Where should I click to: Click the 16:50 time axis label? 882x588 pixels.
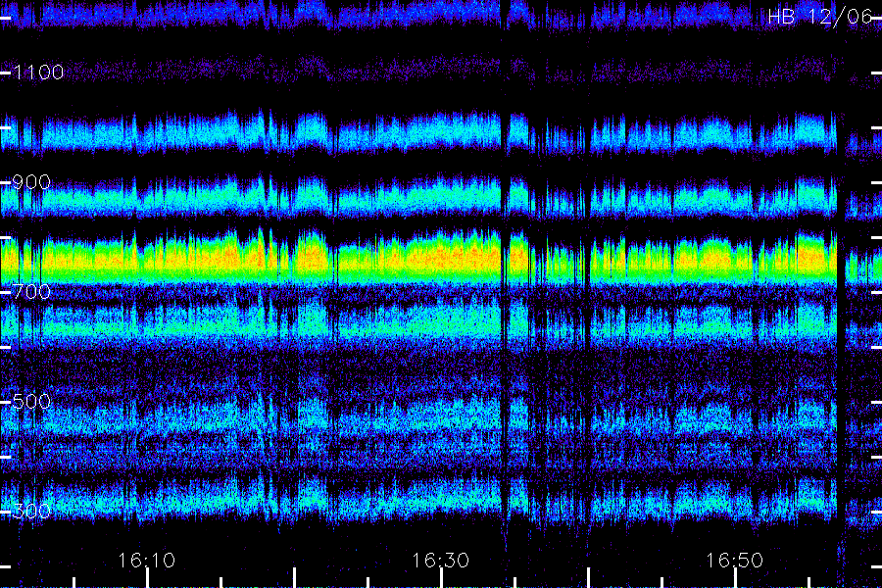[x=735, y=560]
